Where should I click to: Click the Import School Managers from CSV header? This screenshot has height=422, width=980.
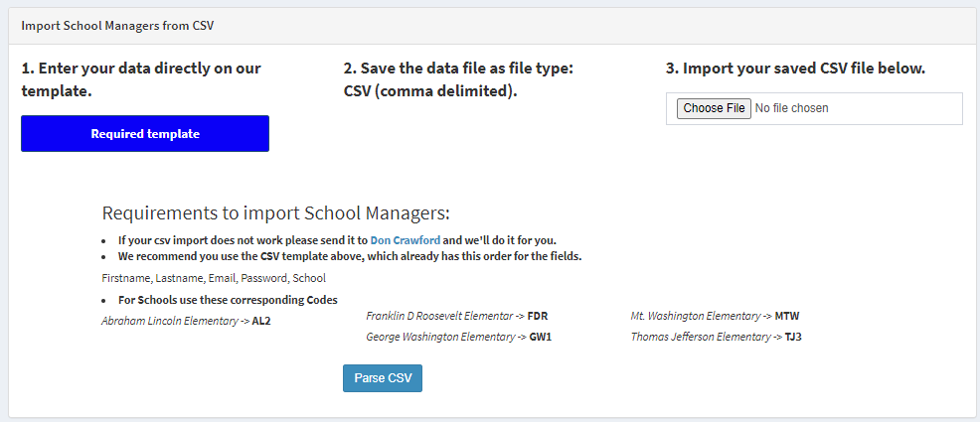point(117,24)
